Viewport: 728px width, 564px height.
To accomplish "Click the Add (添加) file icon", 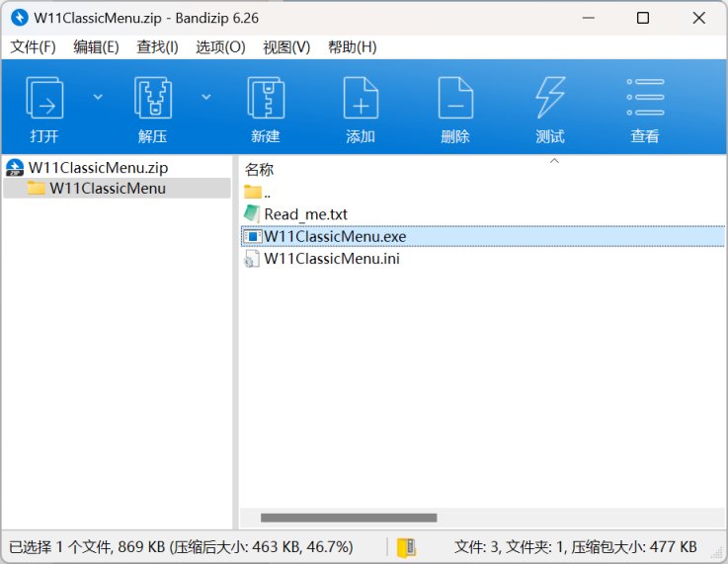I will [x=361, y=98].
